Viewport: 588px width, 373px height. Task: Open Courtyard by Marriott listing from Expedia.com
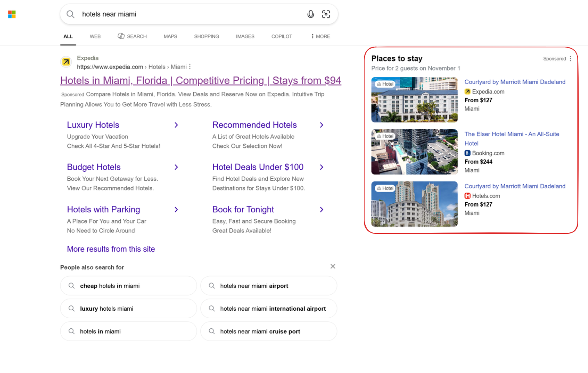click(x=515, y=82)
